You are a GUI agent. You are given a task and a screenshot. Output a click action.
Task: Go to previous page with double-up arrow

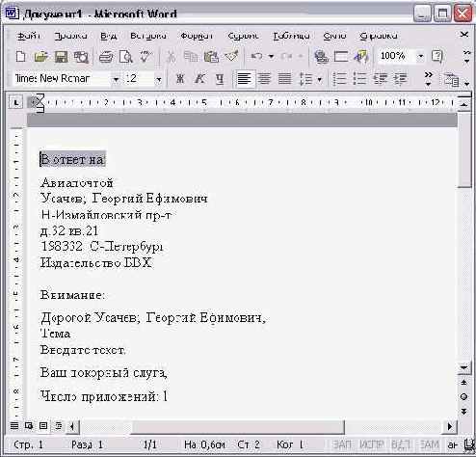(x=463, y=383)
